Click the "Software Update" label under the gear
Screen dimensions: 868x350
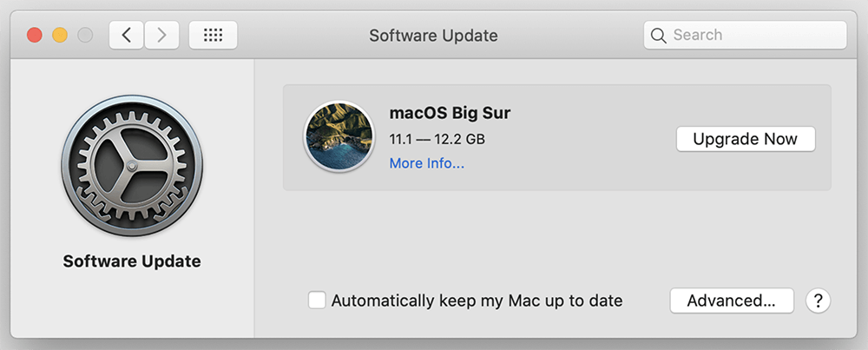pyautogui.click(x=132, y=261)
